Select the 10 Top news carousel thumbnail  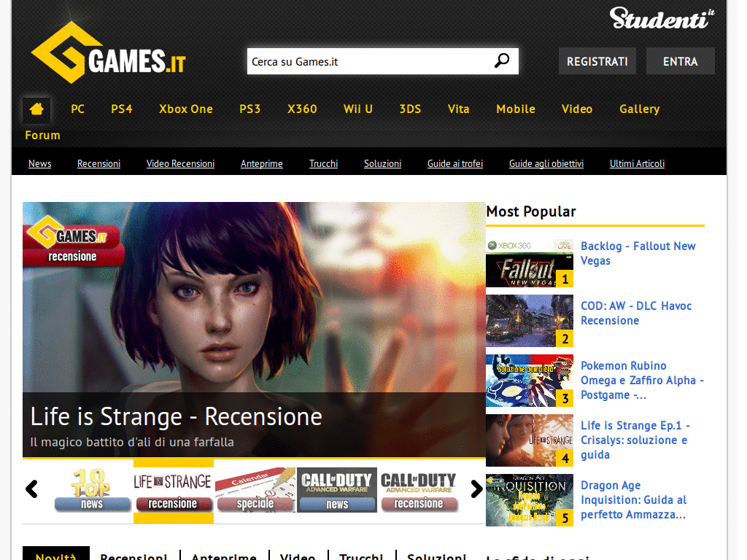pos(92,490)
